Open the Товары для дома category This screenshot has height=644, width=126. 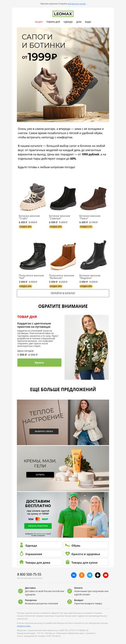tap(40, 562)
